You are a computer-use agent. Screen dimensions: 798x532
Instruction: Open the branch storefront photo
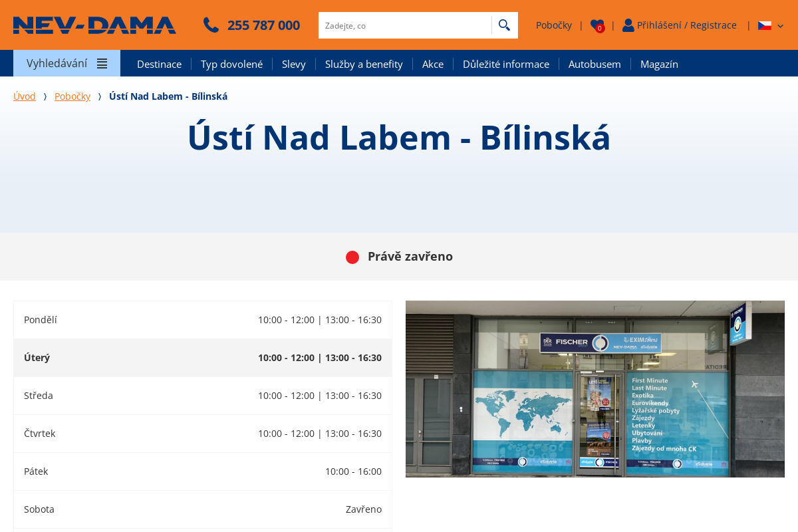tap(595, 388)
